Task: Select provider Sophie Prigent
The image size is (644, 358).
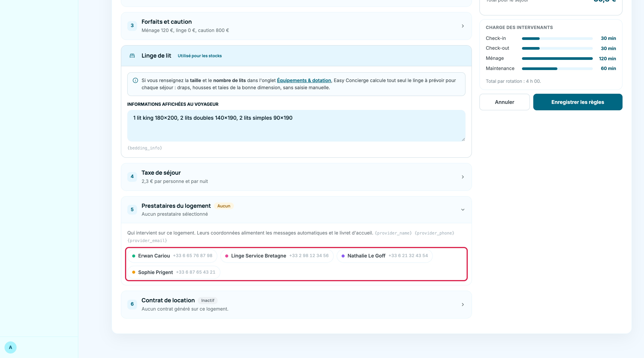Action: (174, 272)
